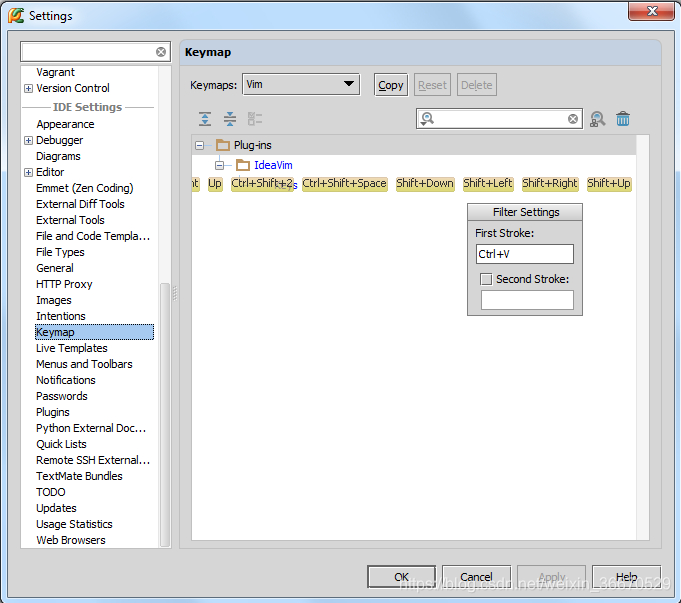Open Emmet (Zen Coding) settings

85,188
